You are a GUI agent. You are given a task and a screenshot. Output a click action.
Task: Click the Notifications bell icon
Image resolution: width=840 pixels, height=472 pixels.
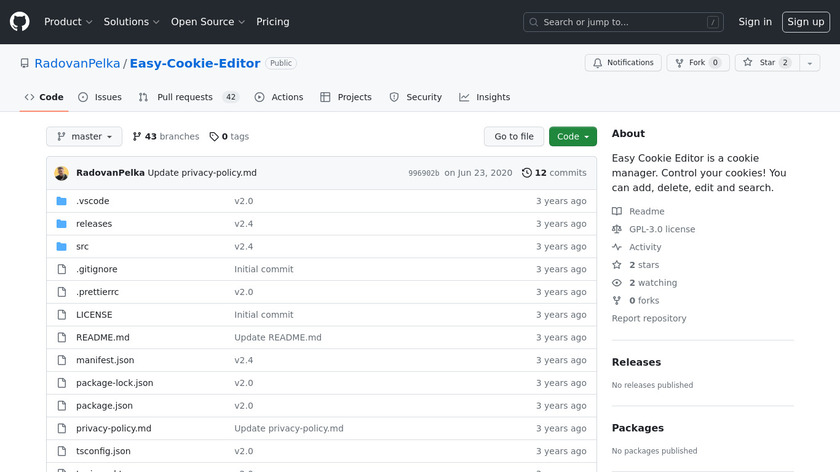point(597,63)
